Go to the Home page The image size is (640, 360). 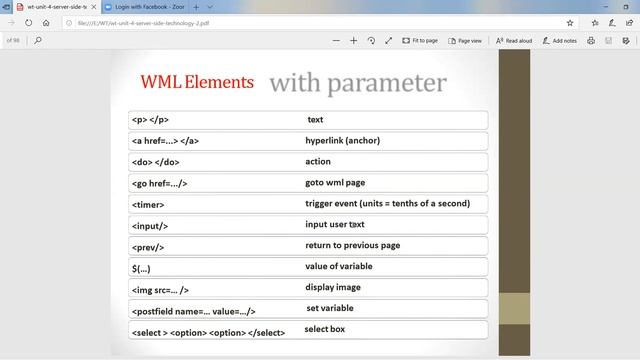[x=46, y=23]
